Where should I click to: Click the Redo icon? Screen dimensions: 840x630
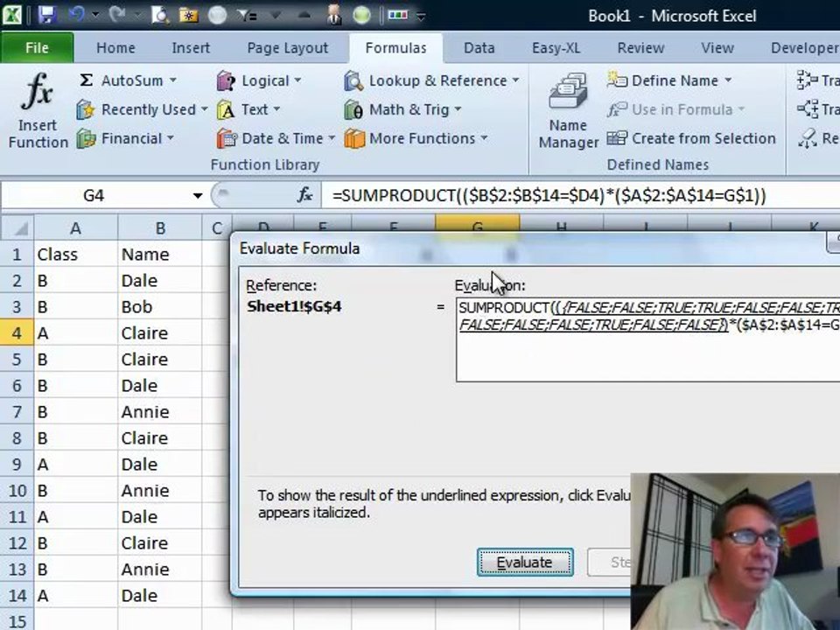116,15
